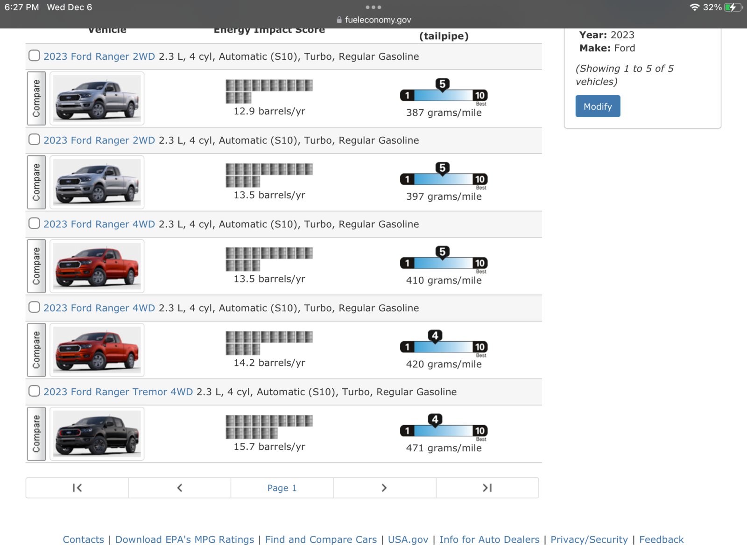Go to first page of results
747x560 pixels.
[x=77, y=488]
